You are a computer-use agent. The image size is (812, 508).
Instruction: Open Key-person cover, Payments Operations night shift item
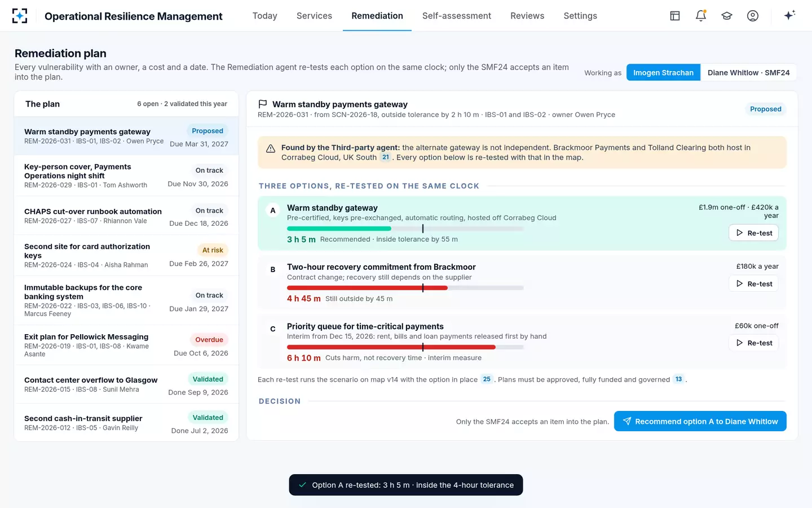[126, 176]
